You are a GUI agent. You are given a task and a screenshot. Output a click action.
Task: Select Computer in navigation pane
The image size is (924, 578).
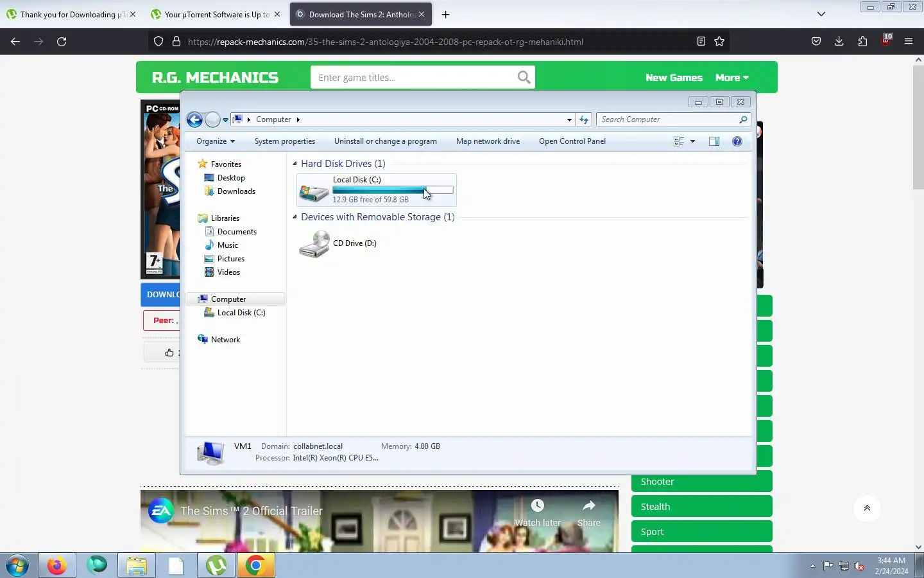coord(228,299)
